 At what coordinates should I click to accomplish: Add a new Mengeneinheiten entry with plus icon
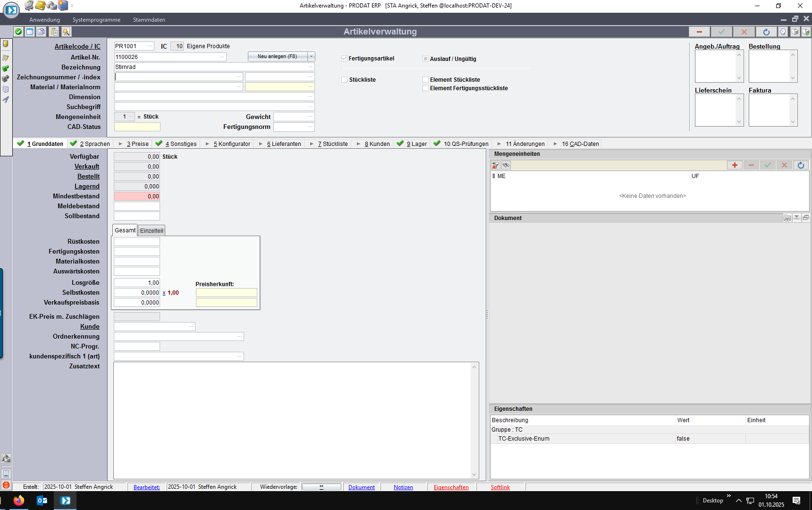click(735, 165)
